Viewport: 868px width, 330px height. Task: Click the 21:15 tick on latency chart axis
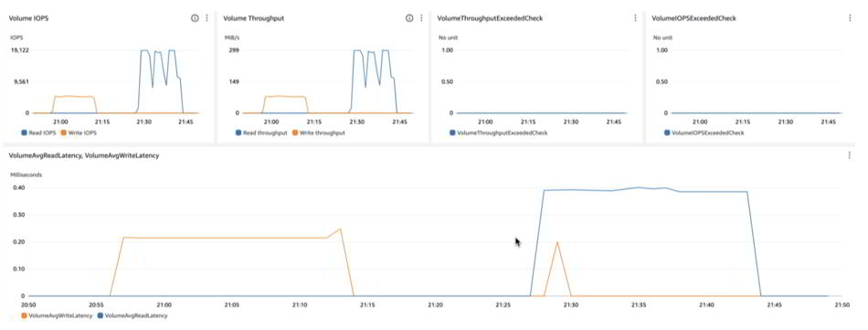pyautogui.click(x=367, y=305)
